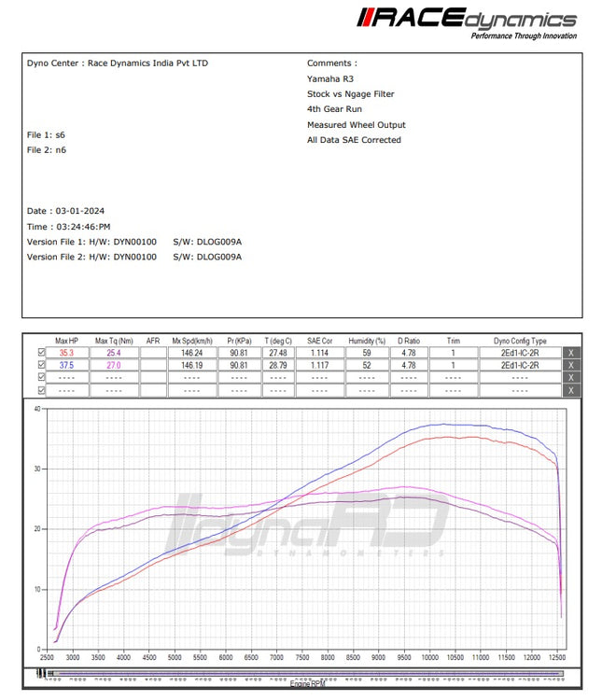Viewport: 602px width, 700px height.
Task: Click the Max HP column header
Action: click(66, 341)
